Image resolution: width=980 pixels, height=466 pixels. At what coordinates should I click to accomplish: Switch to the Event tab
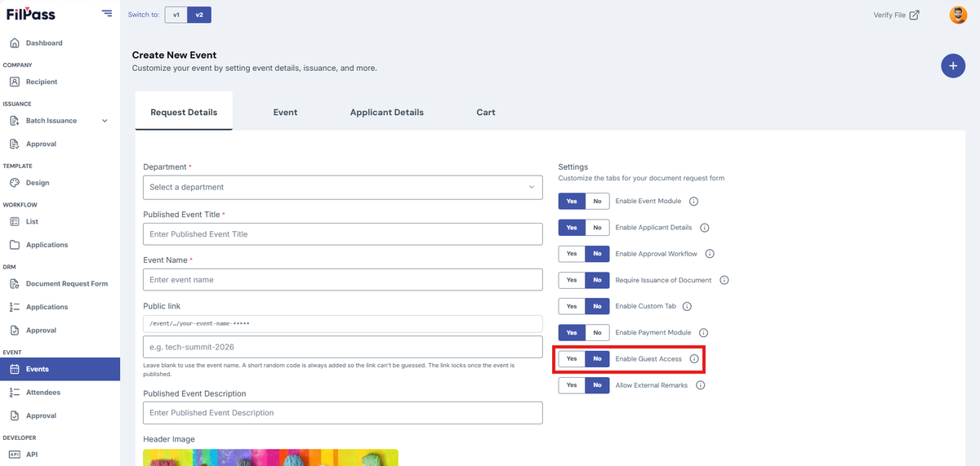(285, 112)
